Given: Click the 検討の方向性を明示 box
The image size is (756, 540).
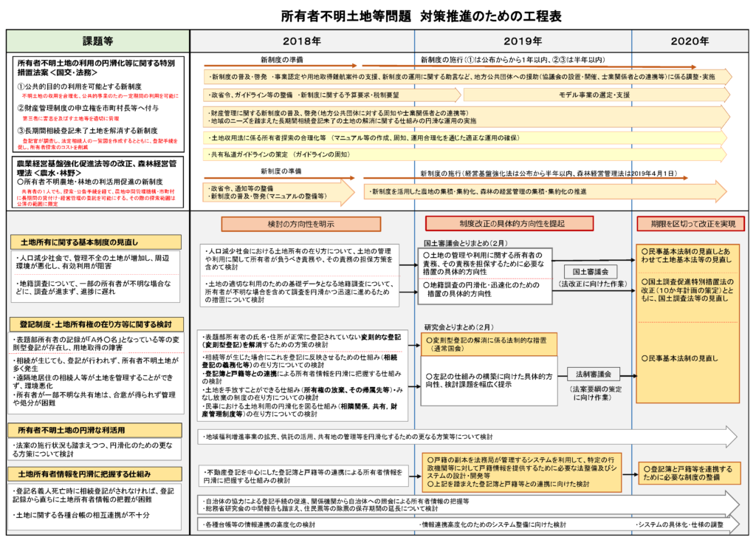Looking at the screenshot, I should pyautogui.click(x=301, y=224).
